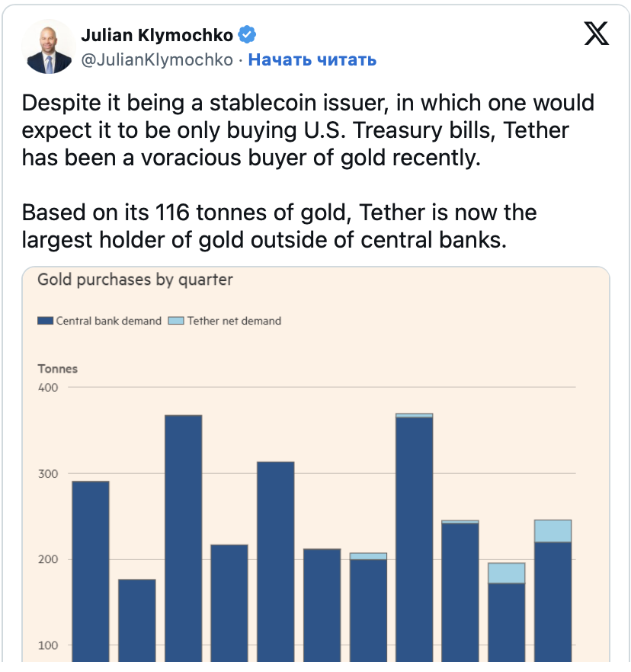Image resolution: width=631 pixels, height=672 pixels.
Task: Click the tweet text about Tether buying gold
Action: tap(308, 130)
